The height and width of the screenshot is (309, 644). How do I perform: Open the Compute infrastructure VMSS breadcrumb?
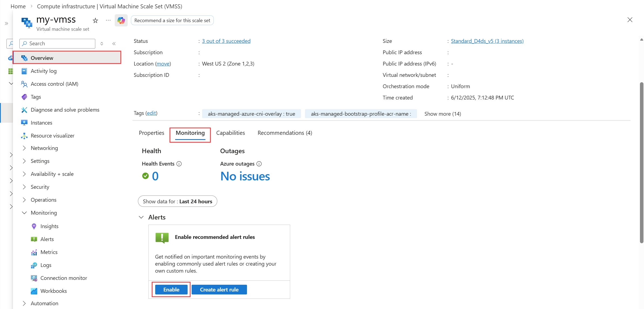pyautogui.click(x=110, y=6)
